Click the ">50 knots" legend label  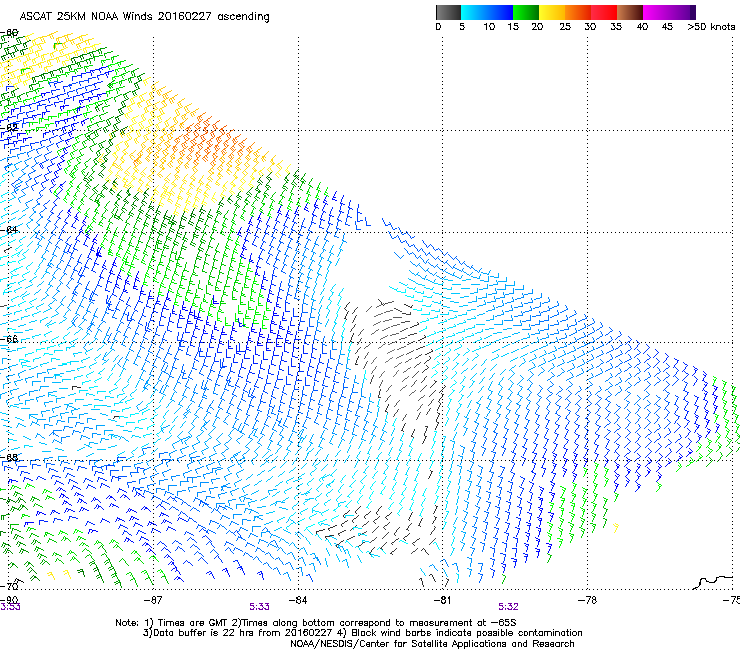(x=711, y=27)
